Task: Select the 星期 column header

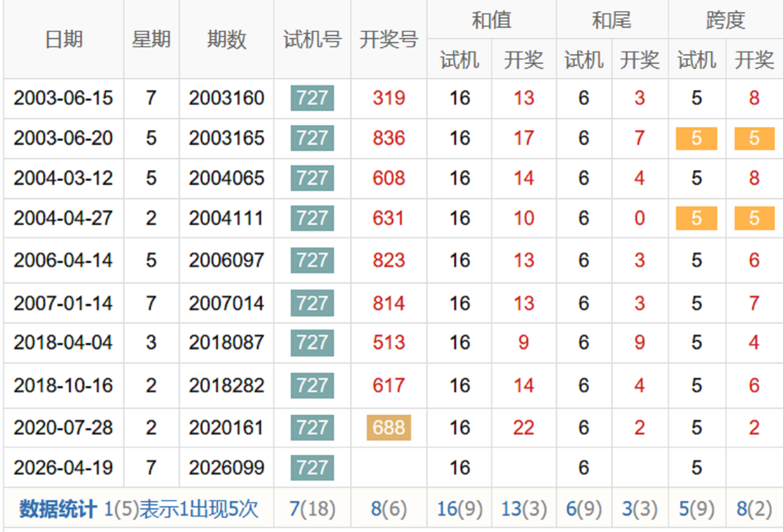Action: pos(151,39)
